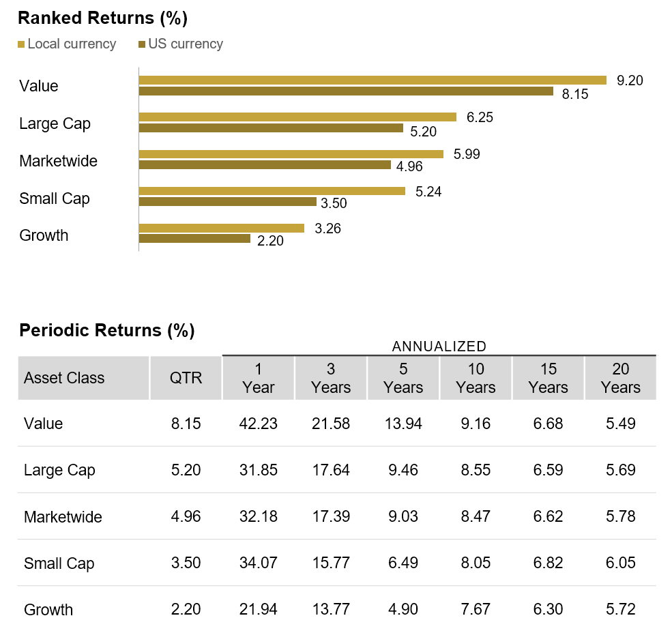Image resolution: width=672 pixels, height=633 pixels.
Task: Select the QTR column header
Action: 186,378
